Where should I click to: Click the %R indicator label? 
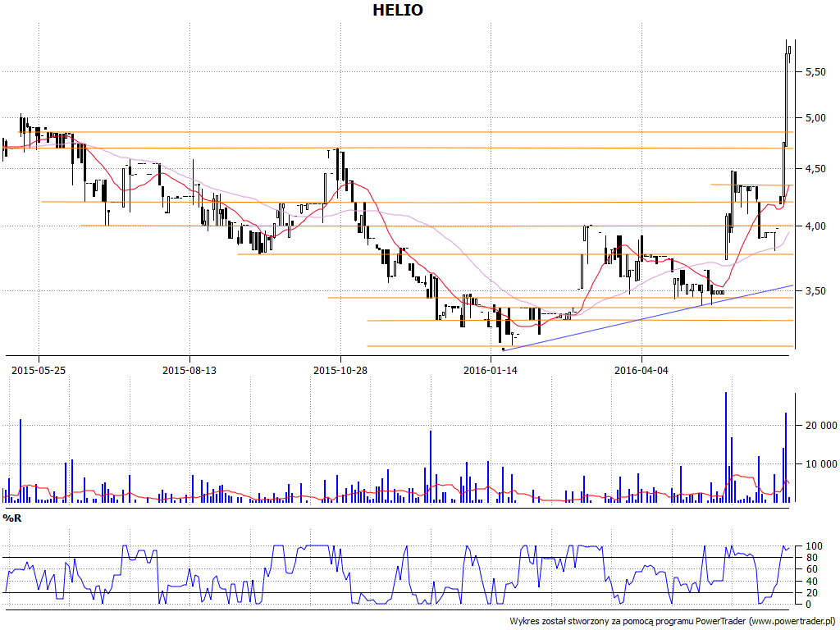coord(11,518)
